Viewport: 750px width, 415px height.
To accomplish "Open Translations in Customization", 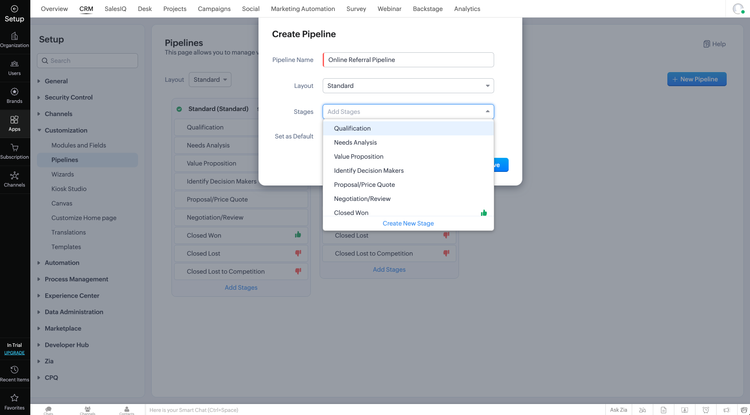I will tap(68, 232).
